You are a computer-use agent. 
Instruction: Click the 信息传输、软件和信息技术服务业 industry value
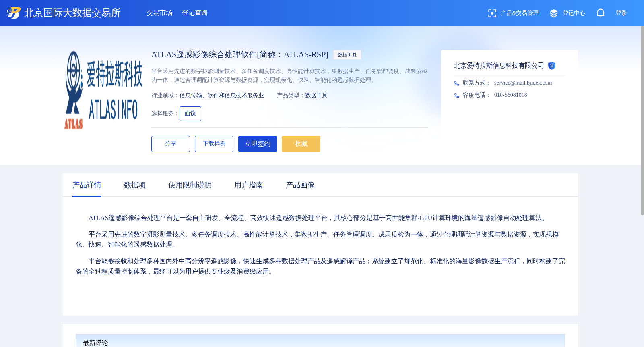[x=222, y=96]
